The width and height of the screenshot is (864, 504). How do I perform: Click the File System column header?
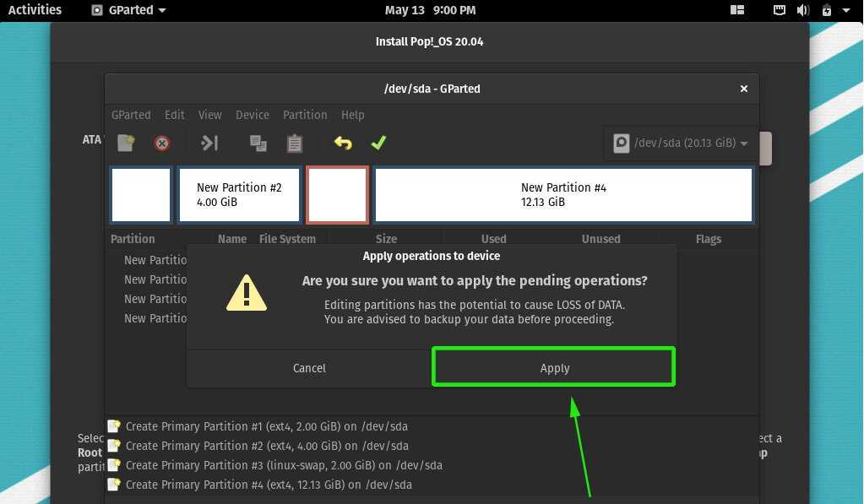click(x=287, y=239)
